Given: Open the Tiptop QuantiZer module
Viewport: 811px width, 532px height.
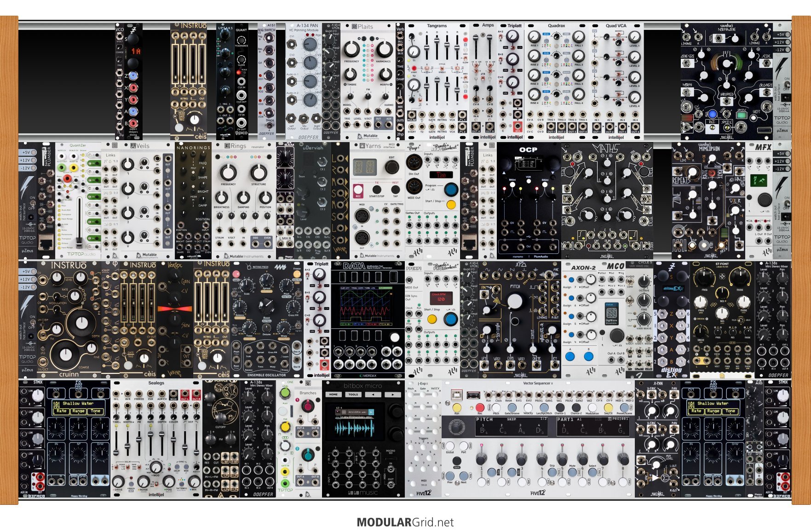Looking at the screenshot, I should coord(78,201).
